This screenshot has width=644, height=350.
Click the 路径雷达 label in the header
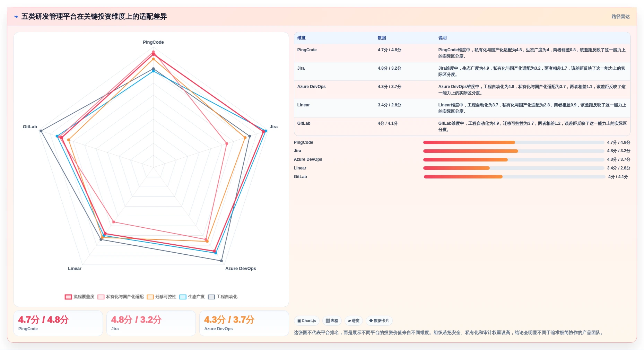(x=620, y=17)
